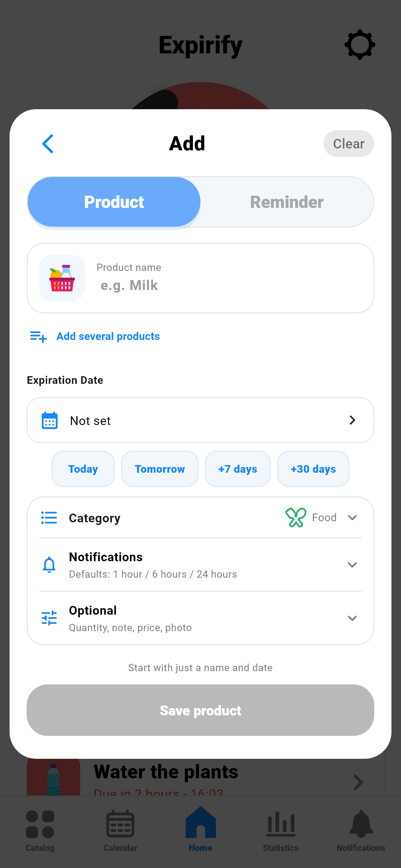Open Calendar in bottom navigation
Image resolution: width=401 pixels, height=868 pixels.
click(120, 831)
